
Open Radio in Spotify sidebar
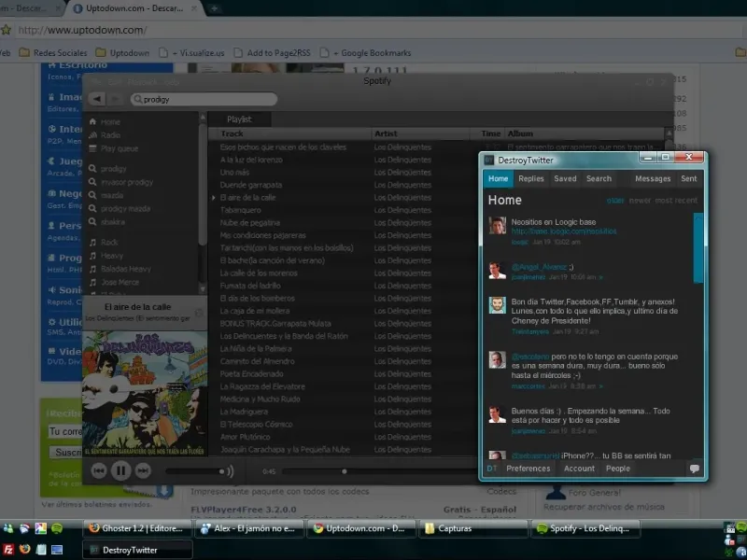coord(110,135)
